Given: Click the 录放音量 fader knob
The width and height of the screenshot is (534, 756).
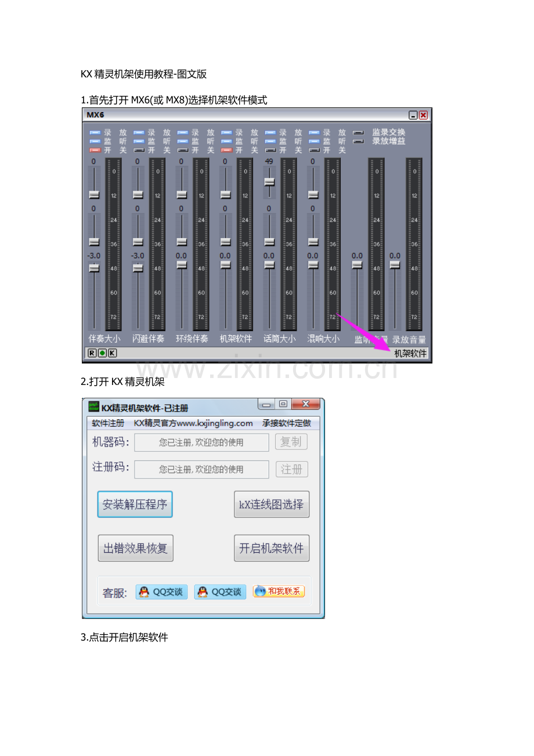Looking at the screenshot, I should (x=395, y=265).
